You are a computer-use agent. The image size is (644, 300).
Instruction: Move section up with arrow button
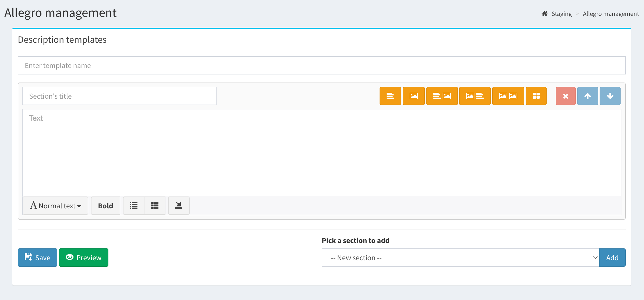[588, 96]
